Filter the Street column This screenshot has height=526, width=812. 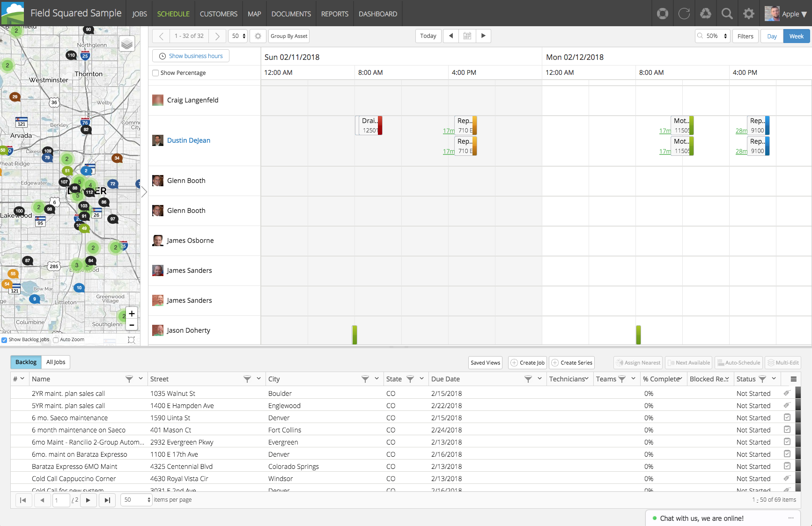click(x=247, y=379)
